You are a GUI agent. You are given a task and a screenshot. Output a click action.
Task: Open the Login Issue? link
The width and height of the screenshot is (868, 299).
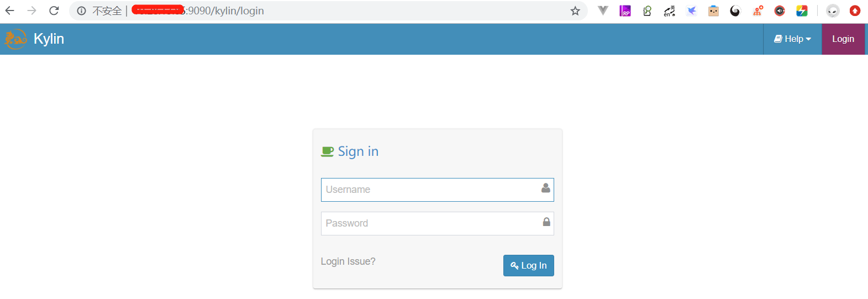[348, 261]
